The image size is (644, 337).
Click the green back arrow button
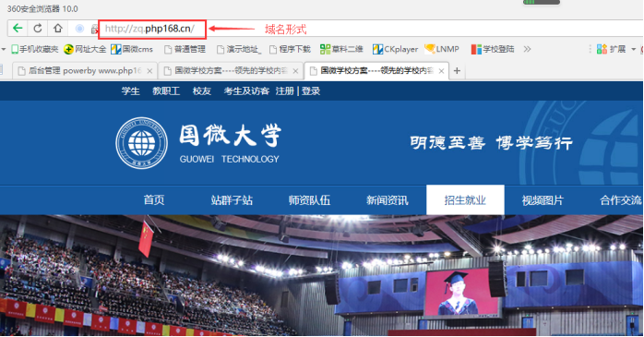pyautogui.click(x=18, y=29)
